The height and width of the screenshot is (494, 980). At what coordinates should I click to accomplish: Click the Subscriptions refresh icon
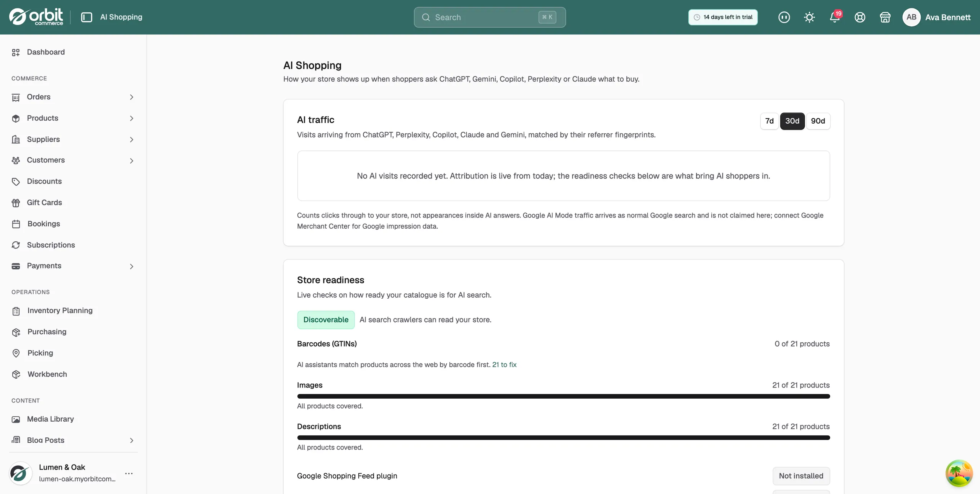(x=16, y=245)
